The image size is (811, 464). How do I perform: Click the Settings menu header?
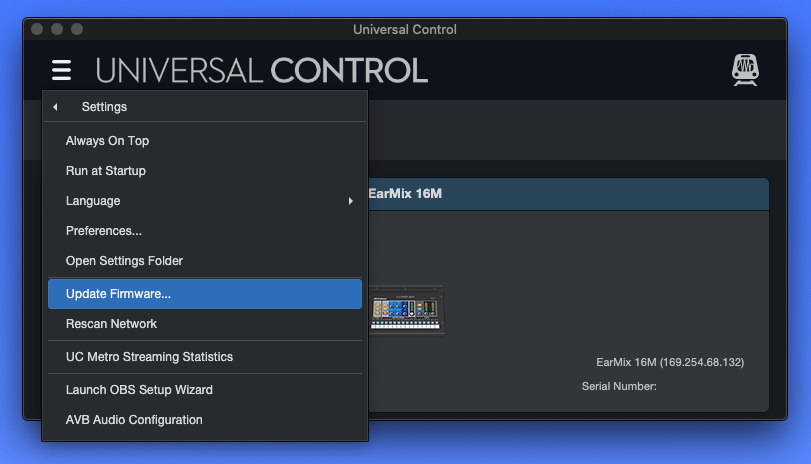pos(104,107)
